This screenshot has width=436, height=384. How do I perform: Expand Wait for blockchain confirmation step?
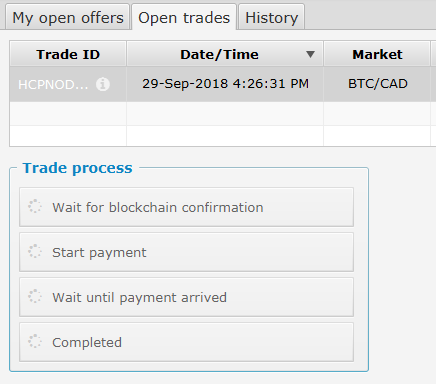click(186, 207)
